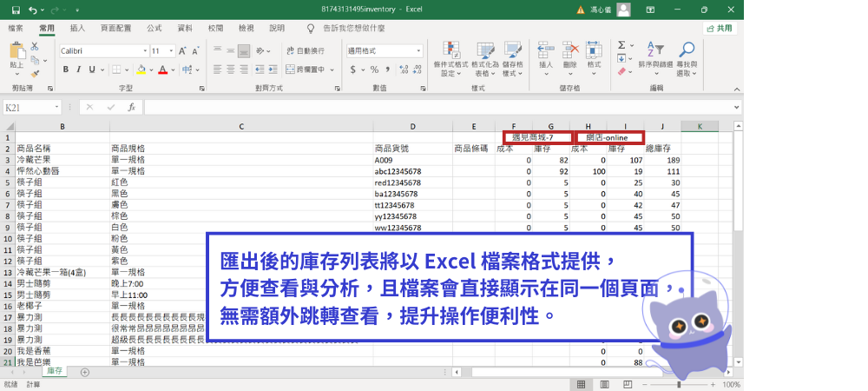Click the zoom slider in status bar
Image resolution: width=868 pixels, height=391 pixels.
coord(680,384)
